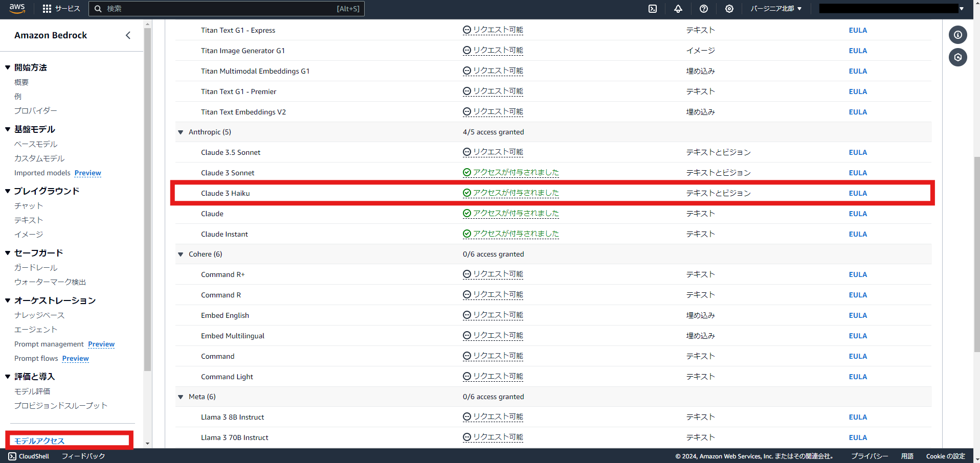Open the notifications bell
The image size is (980, 463).
pos(678,9)
